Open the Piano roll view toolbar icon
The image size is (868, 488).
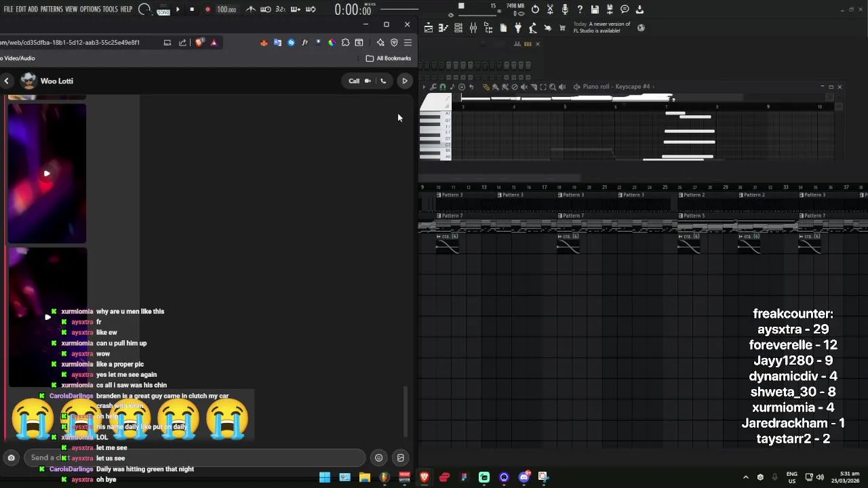coord(443,28)
